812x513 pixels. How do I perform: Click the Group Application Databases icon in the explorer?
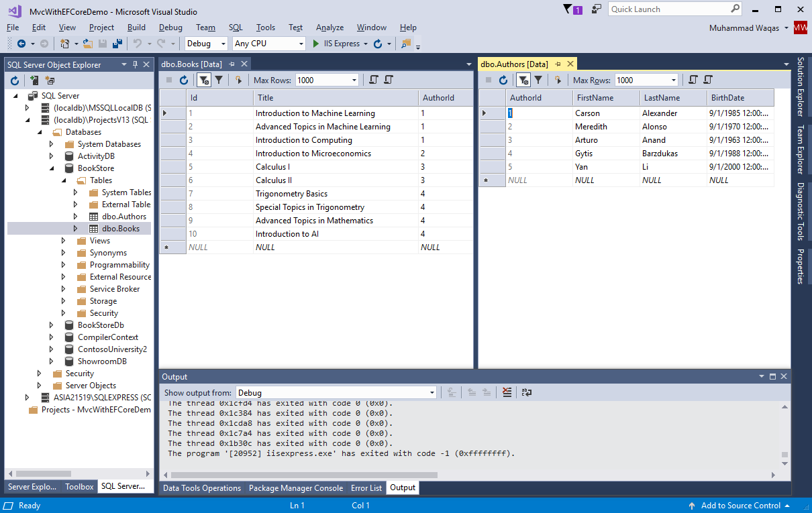click(50, 80)
